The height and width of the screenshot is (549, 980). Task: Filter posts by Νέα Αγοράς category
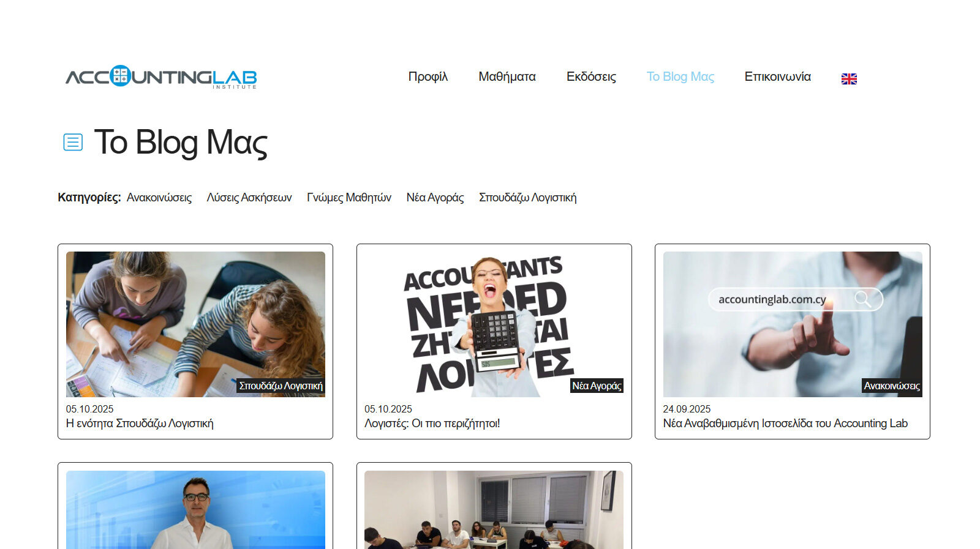pos(435,198)
